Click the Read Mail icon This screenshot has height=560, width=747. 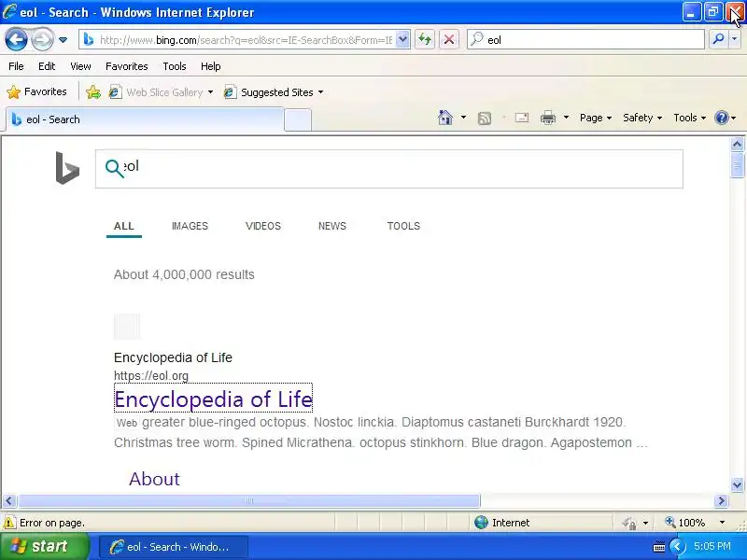pos(522,118)
